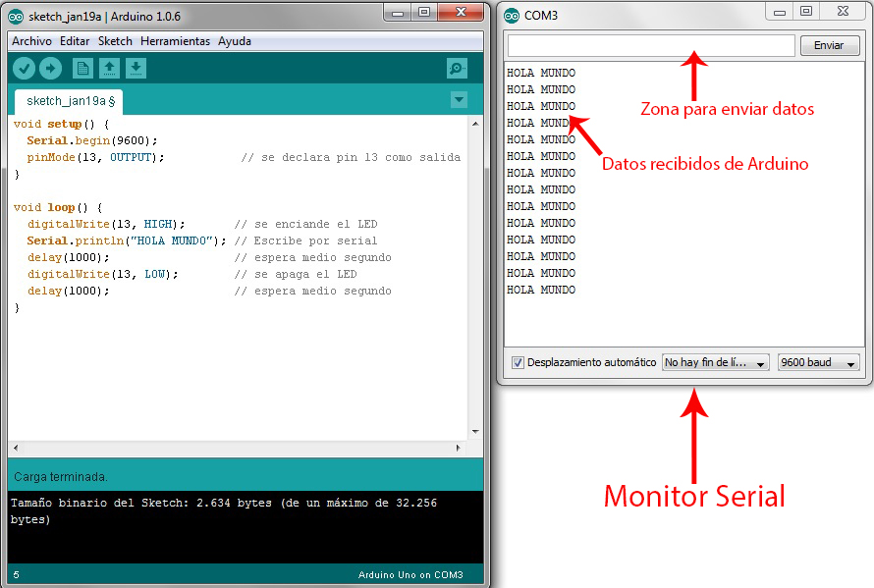Click the Serial.println("HOLA MUNDO") line
Viewport: 874px width, 588px height.
point(127,241)
